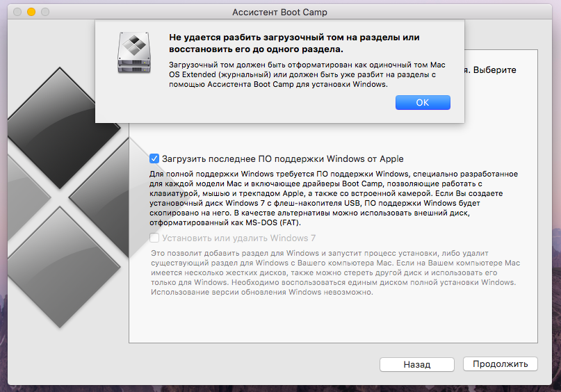The width and height of the screenshot is (561, 392).
Task: Click the error description about Mac OS Extended
Action: (x=307, y=74)
